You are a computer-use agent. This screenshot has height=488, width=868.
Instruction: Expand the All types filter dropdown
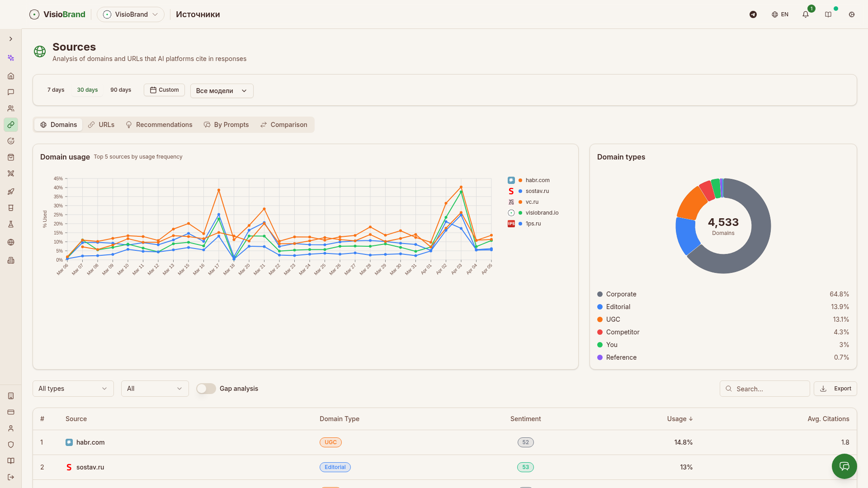tap(73, 389)
